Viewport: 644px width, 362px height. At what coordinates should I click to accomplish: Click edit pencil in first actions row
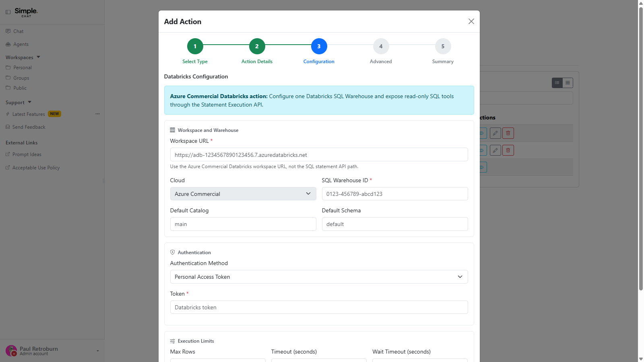pyautogui.click(x=495, y=133)
